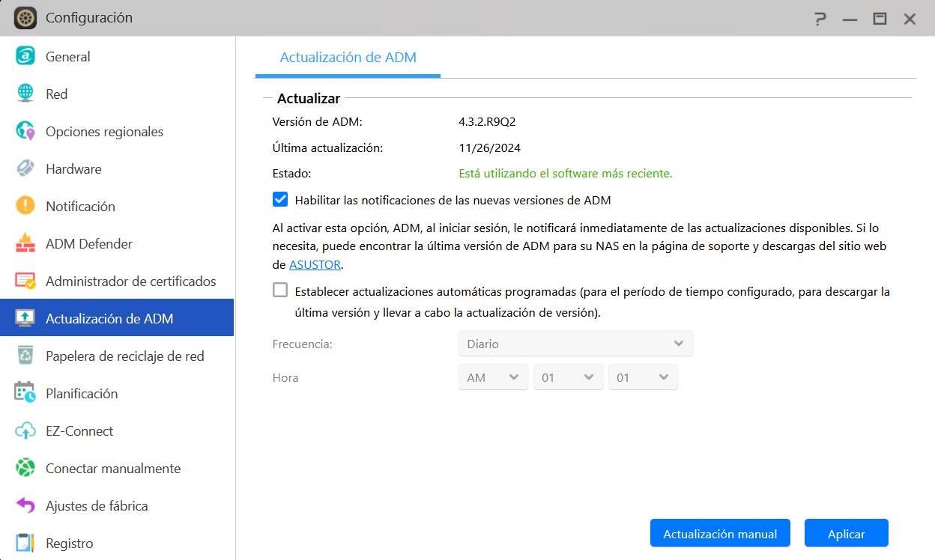Expand the Frecuencia Diario dropdown
Screen dimensions: 935x560
(x=575, y=344)
